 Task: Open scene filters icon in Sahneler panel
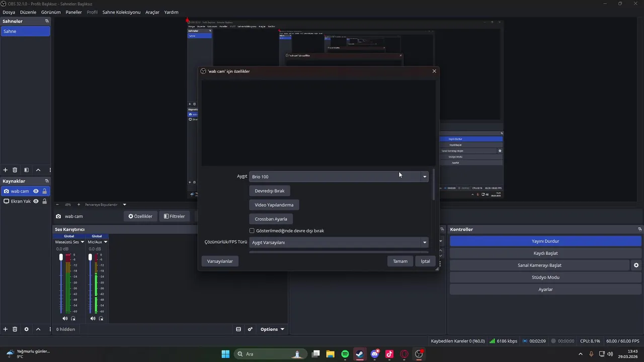tap(26, 170)
